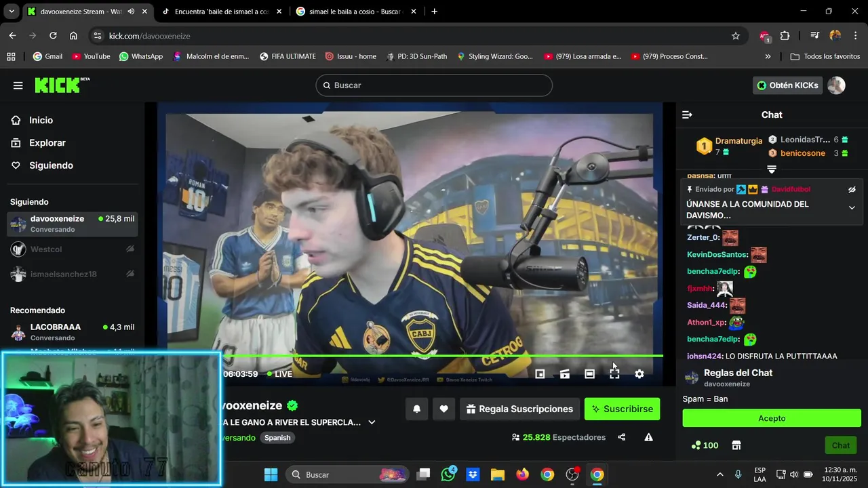868x488 pixels.
Task: Click the Spanish language tag
Action: pyautogui.click(x=277, y=438)
